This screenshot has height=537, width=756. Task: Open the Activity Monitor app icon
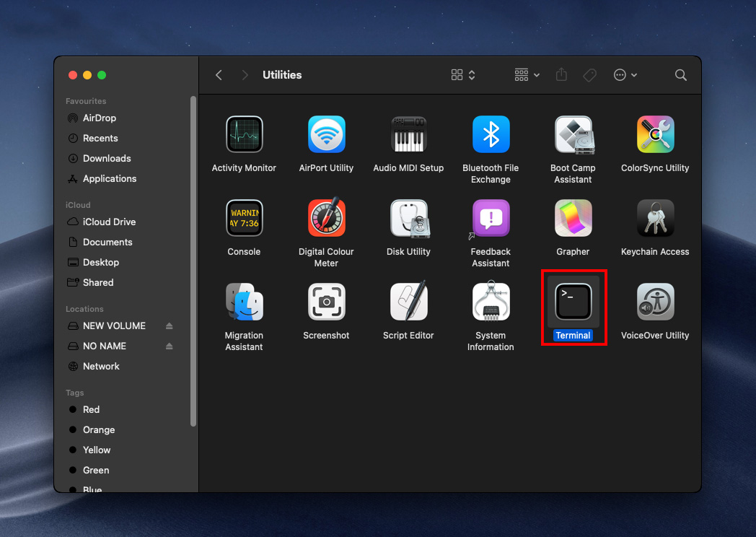(244, 135)
